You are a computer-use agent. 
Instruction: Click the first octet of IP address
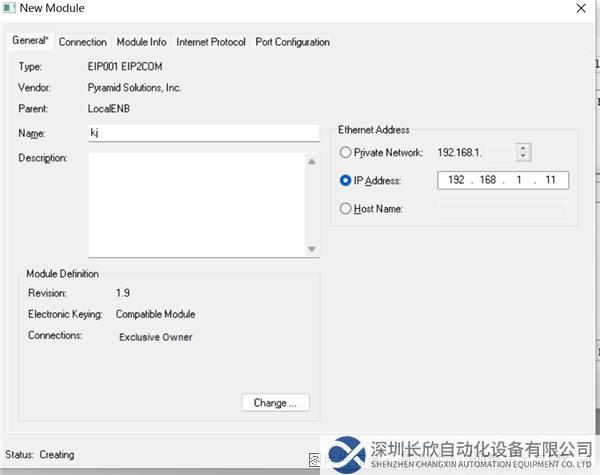click(x=457, y=181)
